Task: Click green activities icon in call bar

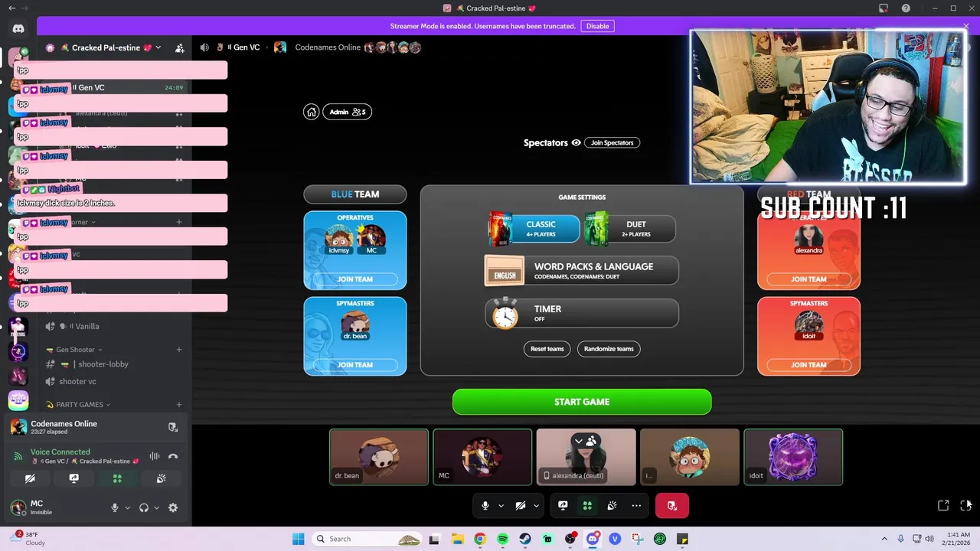Action: (587, 506)
